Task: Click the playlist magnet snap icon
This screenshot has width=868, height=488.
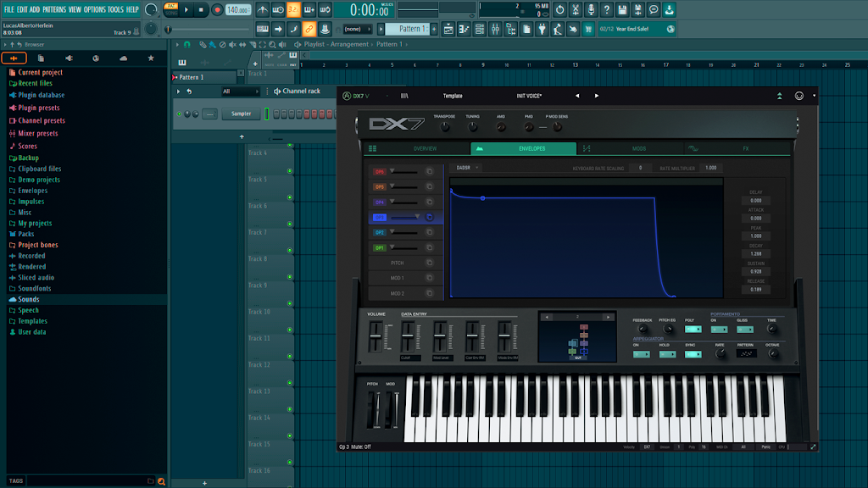Action: tap(187, 44)
